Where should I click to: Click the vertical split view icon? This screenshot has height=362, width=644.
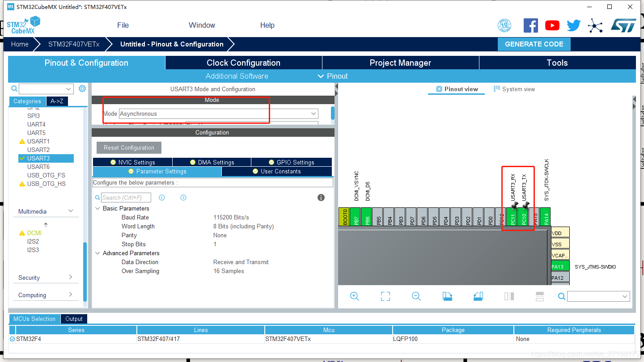coord(509,296)
